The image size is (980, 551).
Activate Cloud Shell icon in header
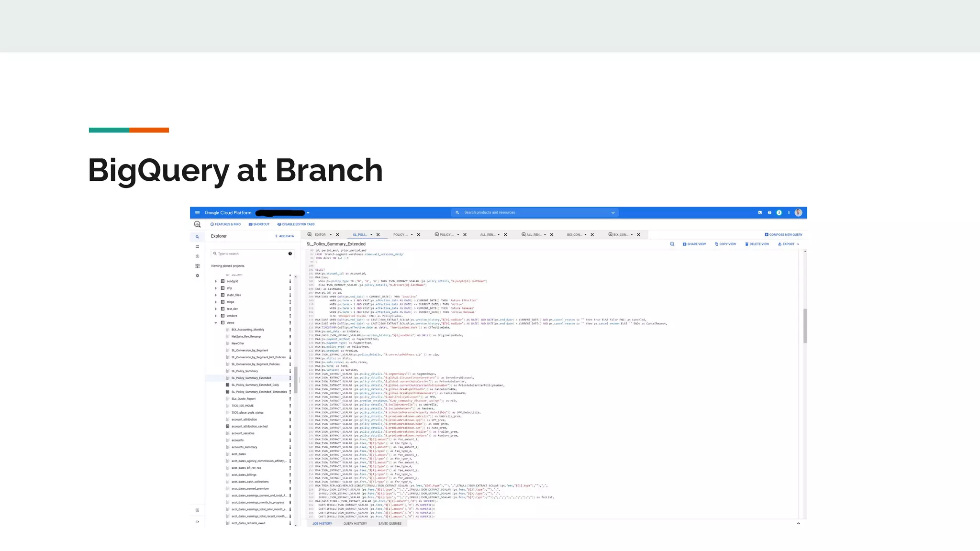[760, 213]
